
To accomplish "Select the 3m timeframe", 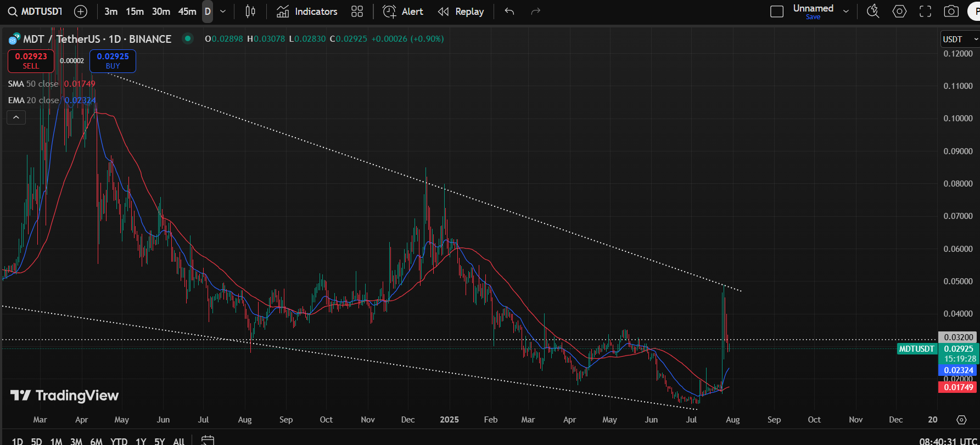I will (x=111, y=12).
